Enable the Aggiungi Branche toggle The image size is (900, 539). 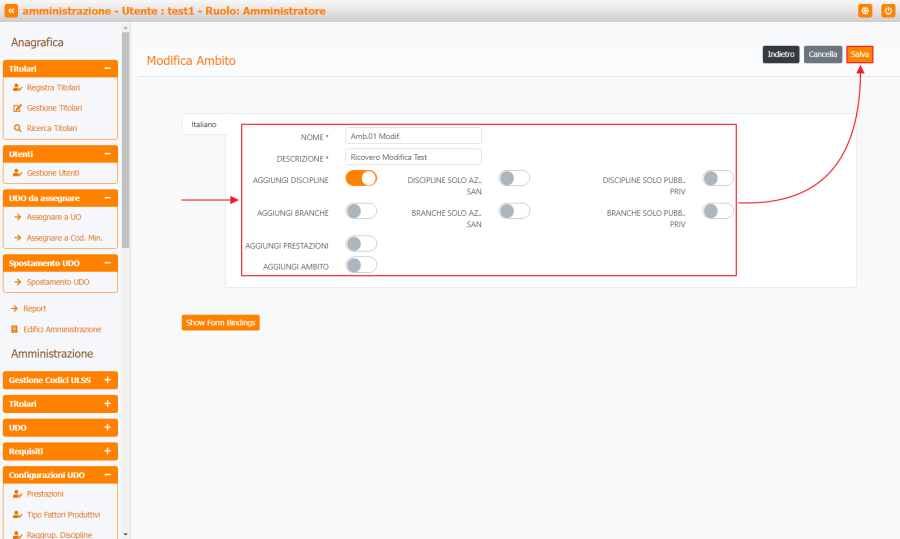click(361, 210)
